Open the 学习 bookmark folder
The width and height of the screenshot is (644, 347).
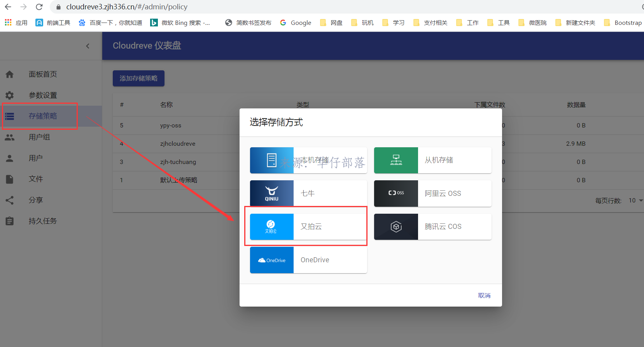pyautogui.click(x=393, y=23)
